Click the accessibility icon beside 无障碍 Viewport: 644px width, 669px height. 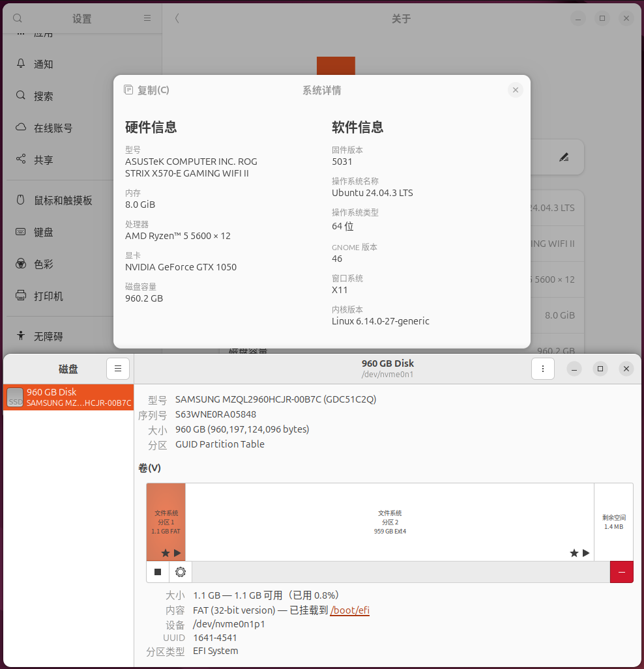coord(20,335)
